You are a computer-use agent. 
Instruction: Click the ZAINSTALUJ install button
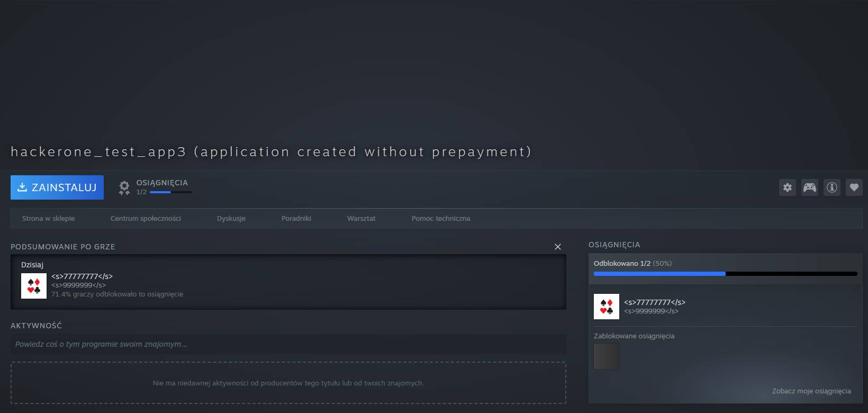(57, 187)
